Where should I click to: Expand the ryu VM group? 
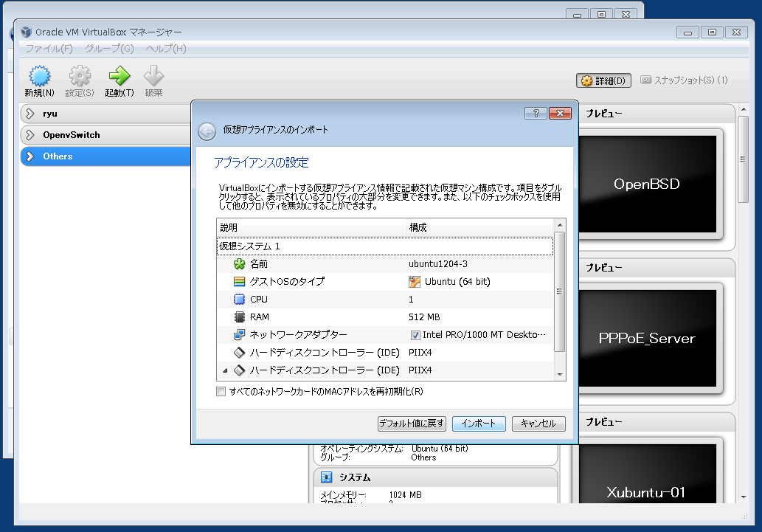tap(30, 114)
